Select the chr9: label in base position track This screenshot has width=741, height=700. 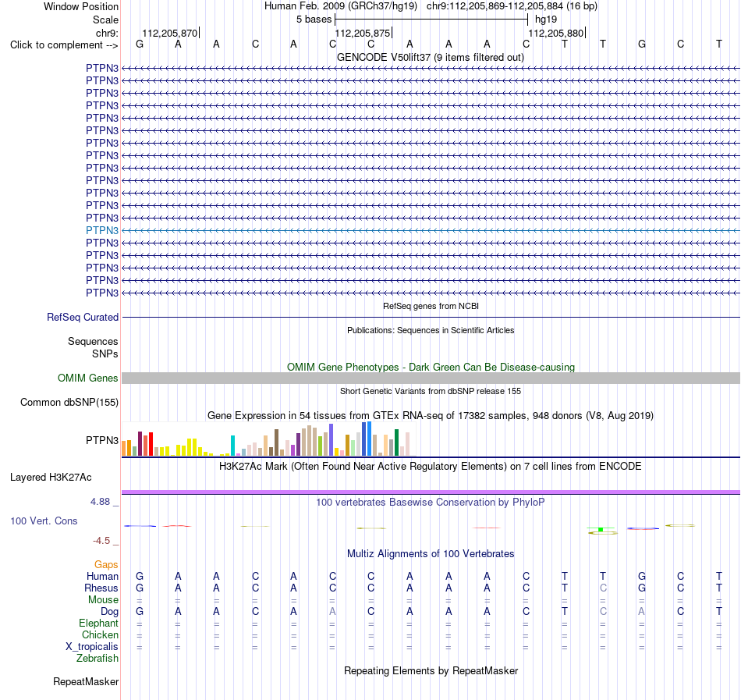click(x=107, y=33)
